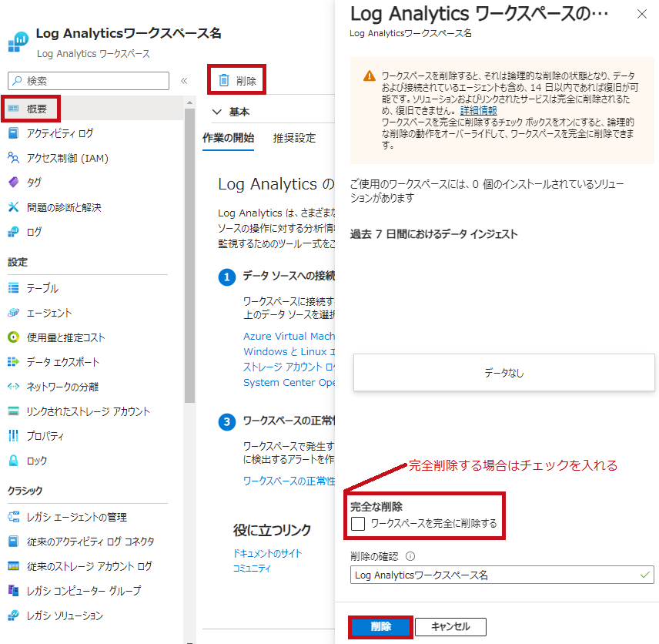Click the 従来のストレージ アカウント ログ icon
This screenshot has height=644, width=659.
click(x=13, y=566)
